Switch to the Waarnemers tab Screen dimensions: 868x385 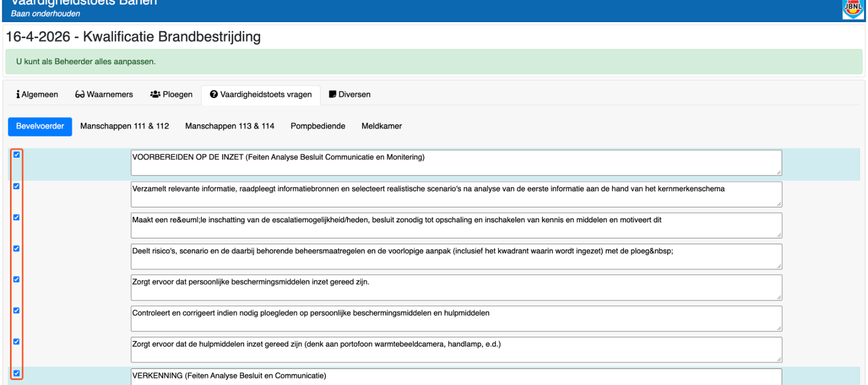click(104, 95)
